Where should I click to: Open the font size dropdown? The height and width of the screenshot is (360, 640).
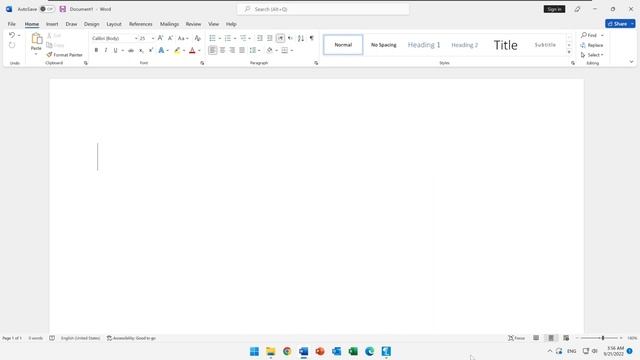coord(153,38)
